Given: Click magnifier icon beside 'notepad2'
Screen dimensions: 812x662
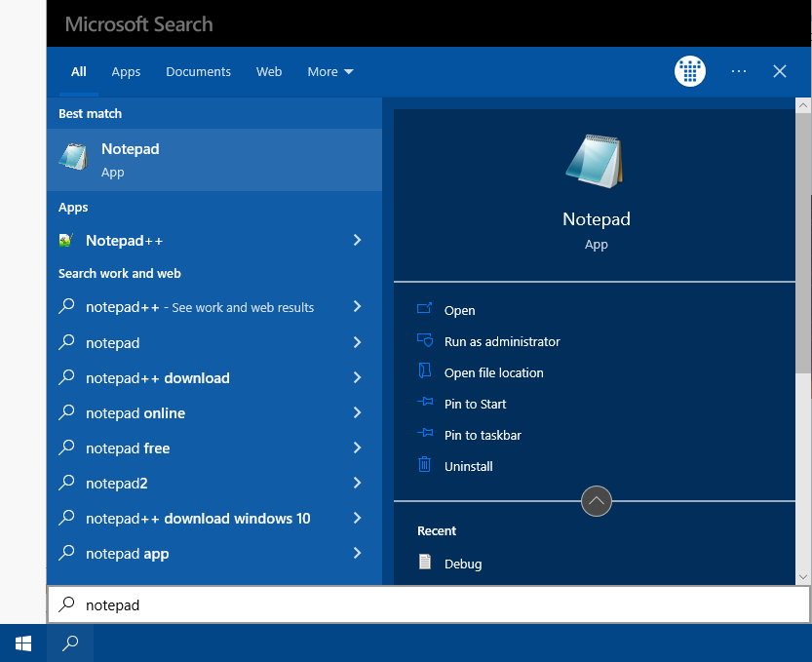Looking at the screenshot, I should point(67,483).
